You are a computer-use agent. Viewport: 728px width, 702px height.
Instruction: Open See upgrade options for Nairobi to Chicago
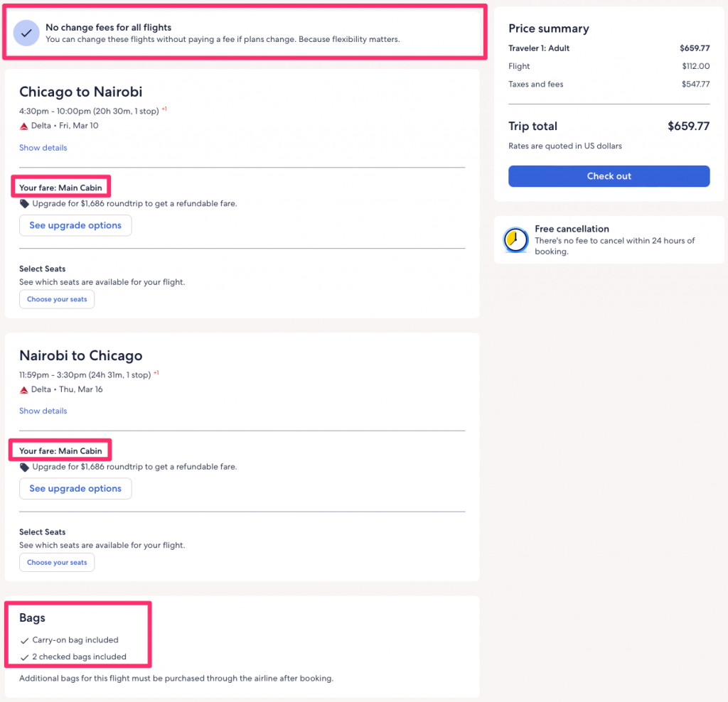click(x=75, y=489)
